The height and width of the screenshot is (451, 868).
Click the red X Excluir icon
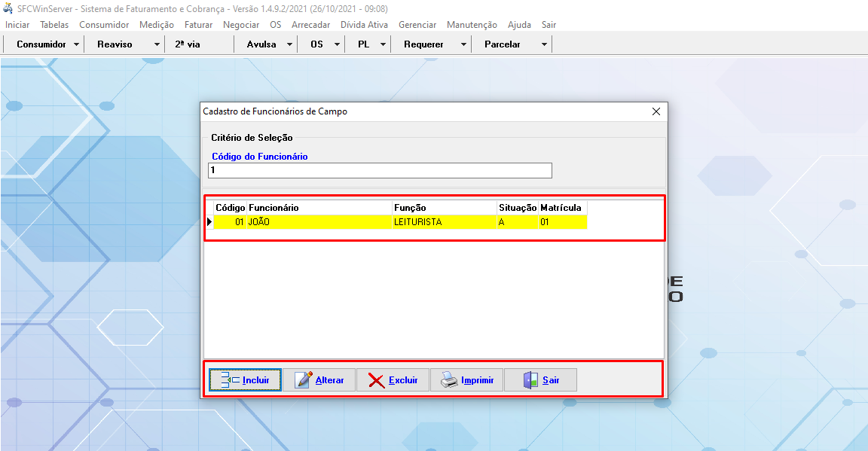[x=376, y=380]
